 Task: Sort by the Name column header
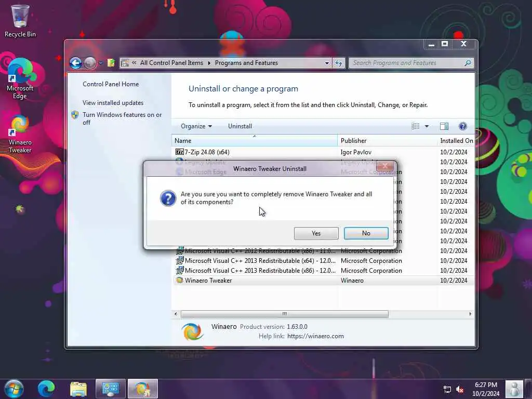(x=255, y=140)
